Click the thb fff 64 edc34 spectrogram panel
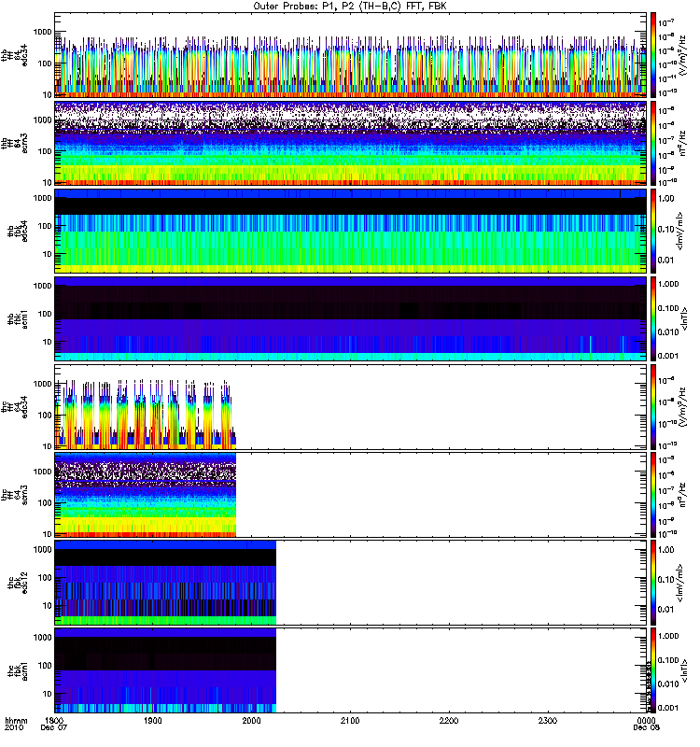The image size is (700, 747). [350, 55]
